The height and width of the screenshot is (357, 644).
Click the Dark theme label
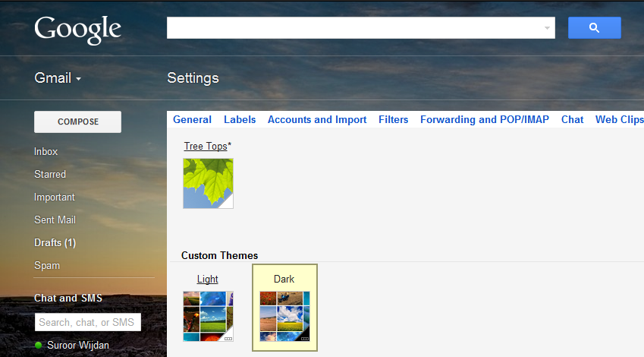click(284, 280)
